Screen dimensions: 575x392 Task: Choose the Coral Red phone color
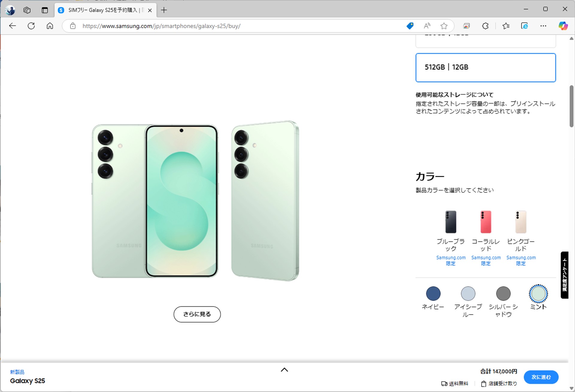485,222
